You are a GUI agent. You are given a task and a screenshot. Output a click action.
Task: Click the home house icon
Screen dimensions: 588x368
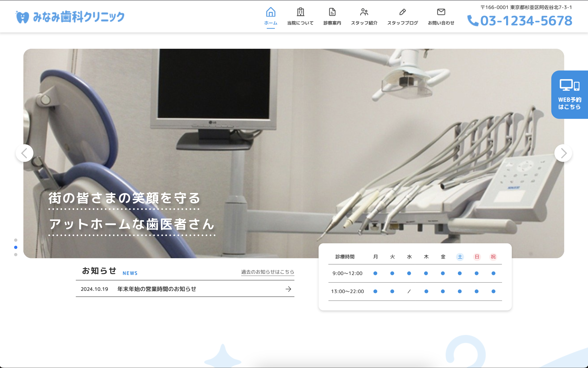(271, 12)
